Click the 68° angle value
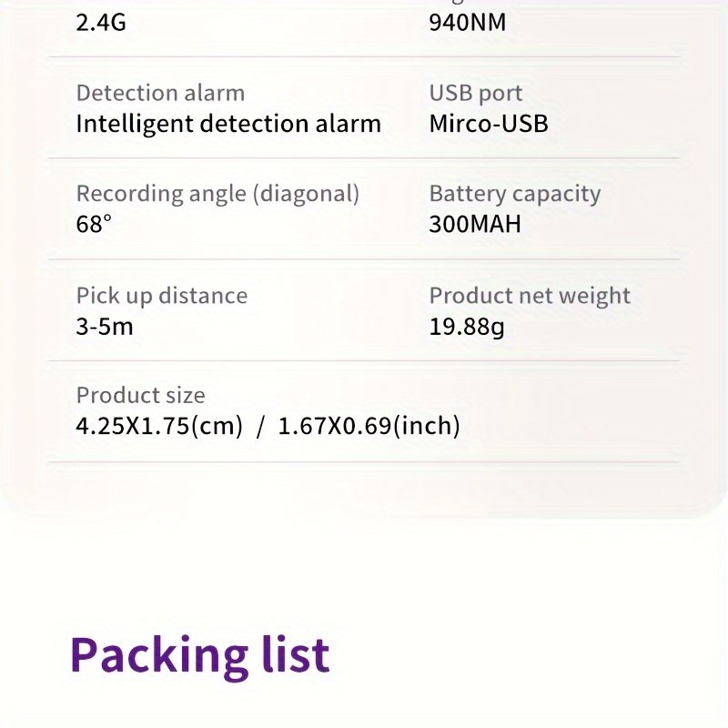Image resolution: width=728 pixels, height=728 pixels. [x=94, y=225]
